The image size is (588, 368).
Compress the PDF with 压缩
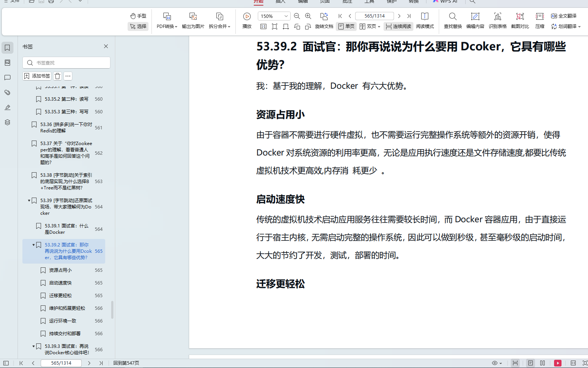[540, 21]
